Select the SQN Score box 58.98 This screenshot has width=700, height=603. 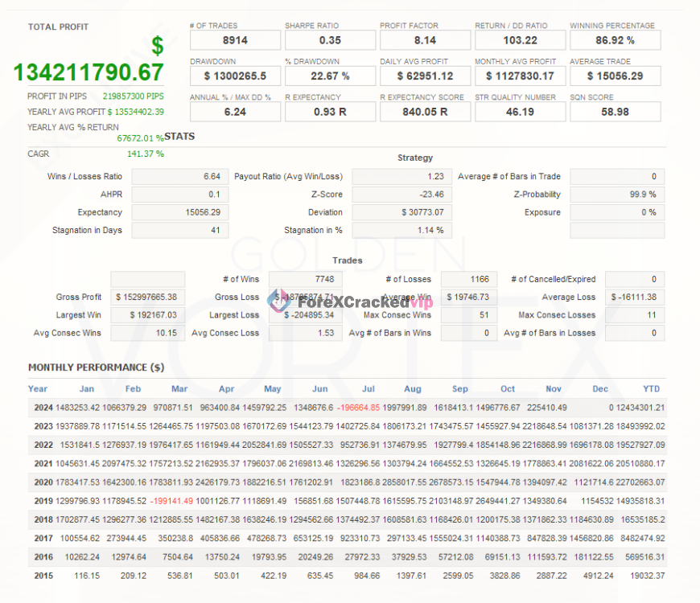click(x=615, y=111)
